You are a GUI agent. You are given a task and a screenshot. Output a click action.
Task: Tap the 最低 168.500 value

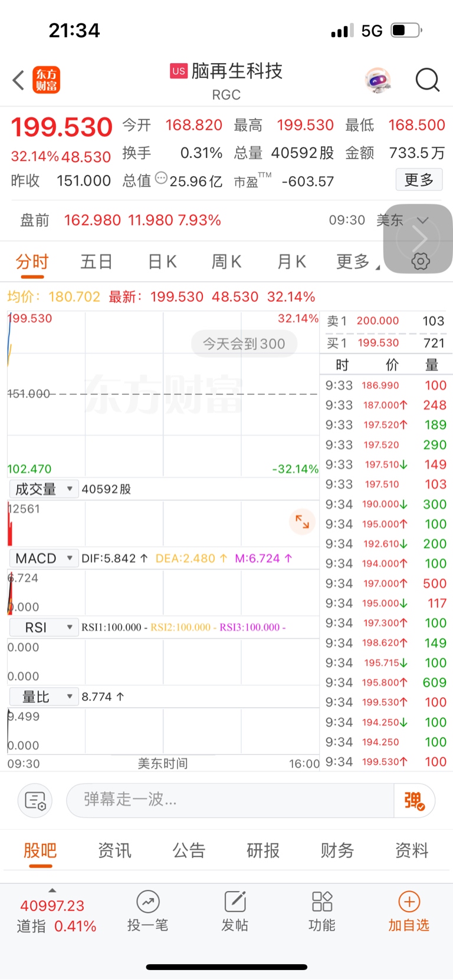(416, 125)
